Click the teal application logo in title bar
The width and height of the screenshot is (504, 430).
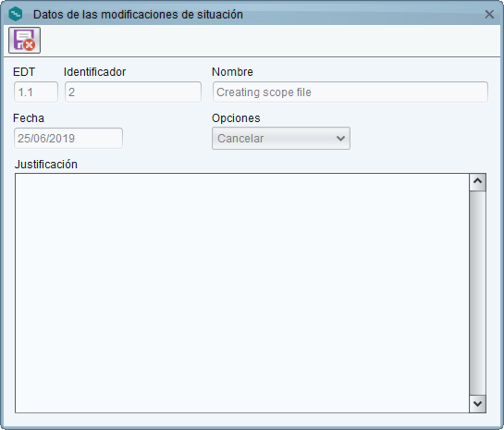(16, 15)
